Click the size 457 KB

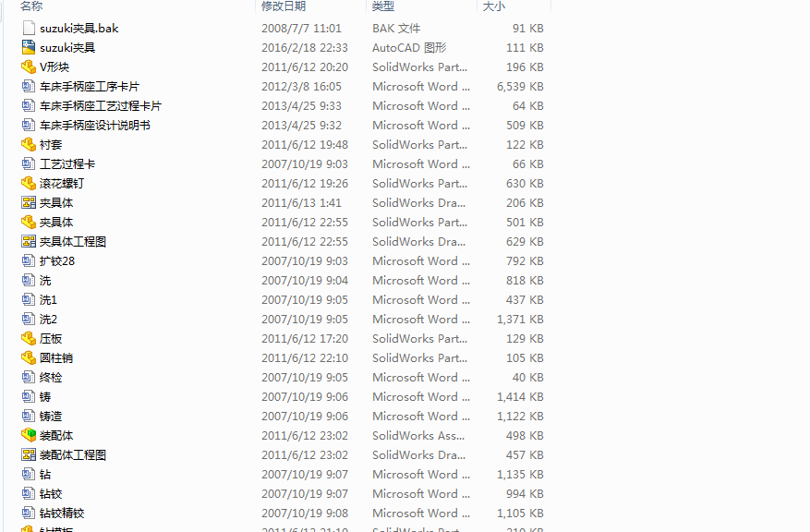(525, 454)
